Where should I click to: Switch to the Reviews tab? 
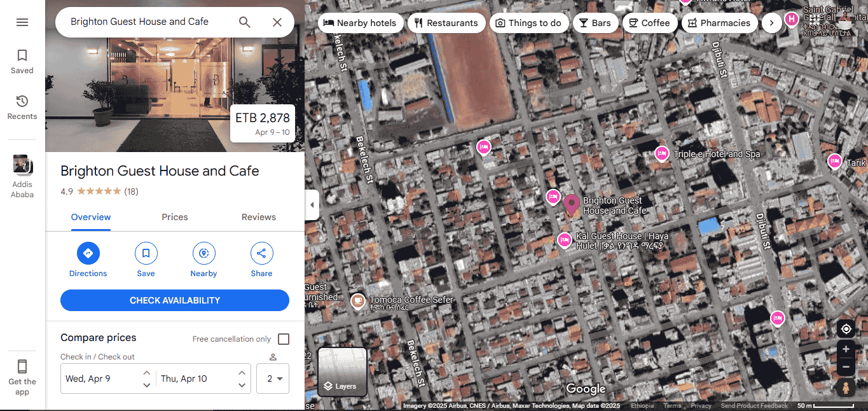(259, 217)
